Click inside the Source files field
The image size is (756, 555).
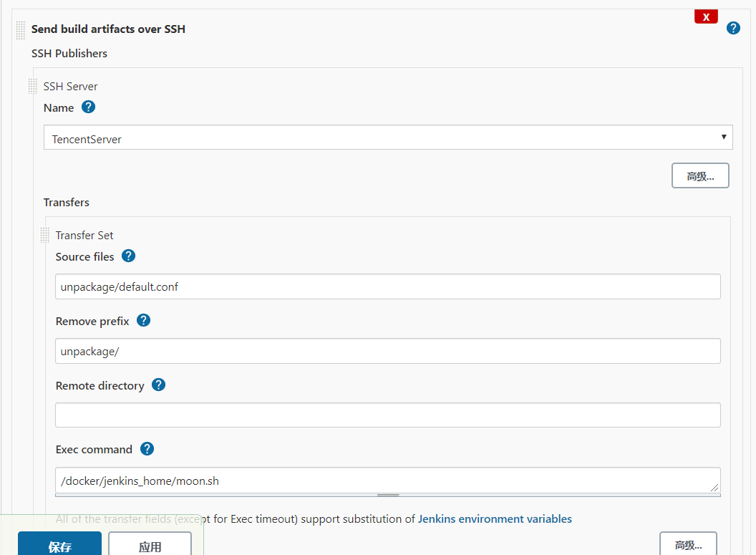coord(387,286)
